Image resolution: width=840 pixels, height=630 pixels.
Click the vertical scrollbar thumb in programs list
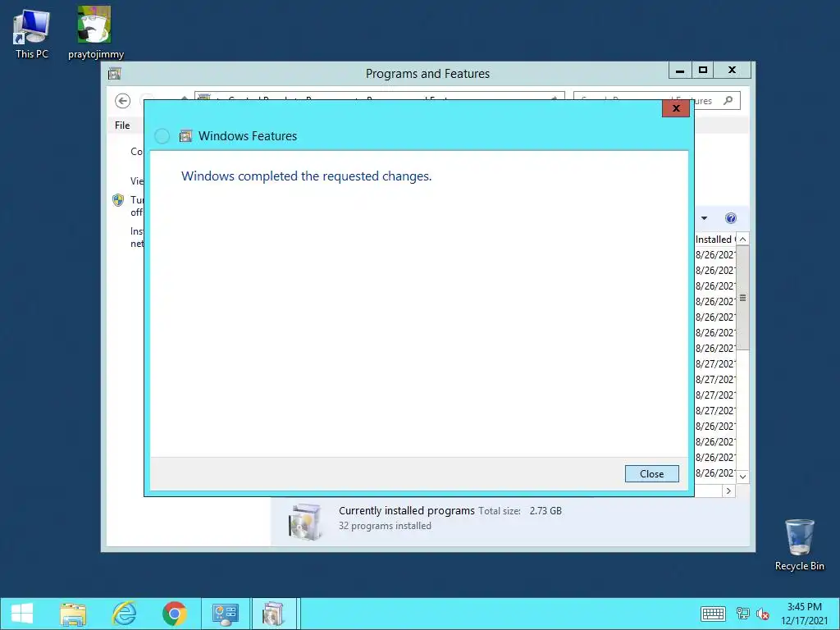(742, 298)
